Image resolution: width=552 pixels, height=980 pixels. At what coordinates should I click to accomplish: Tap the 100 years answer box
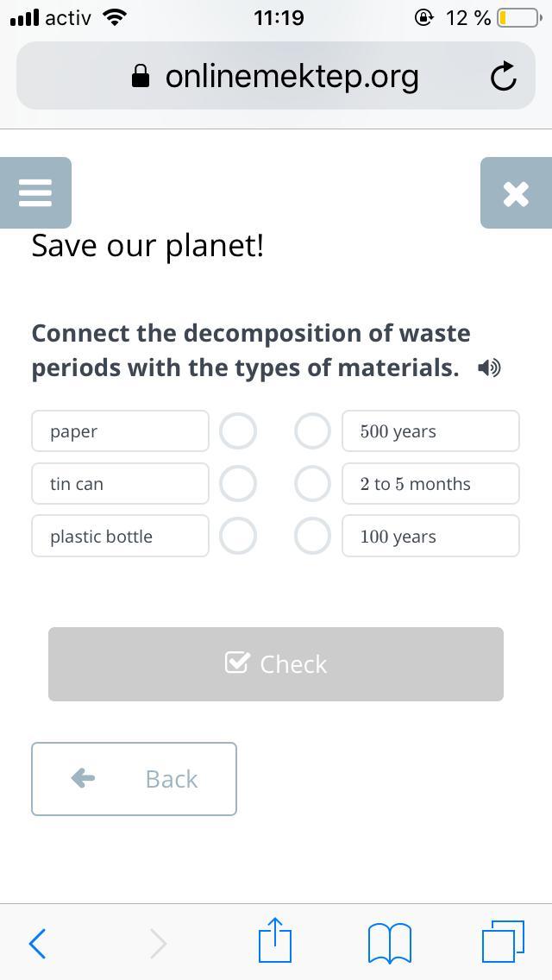point(430,536)
